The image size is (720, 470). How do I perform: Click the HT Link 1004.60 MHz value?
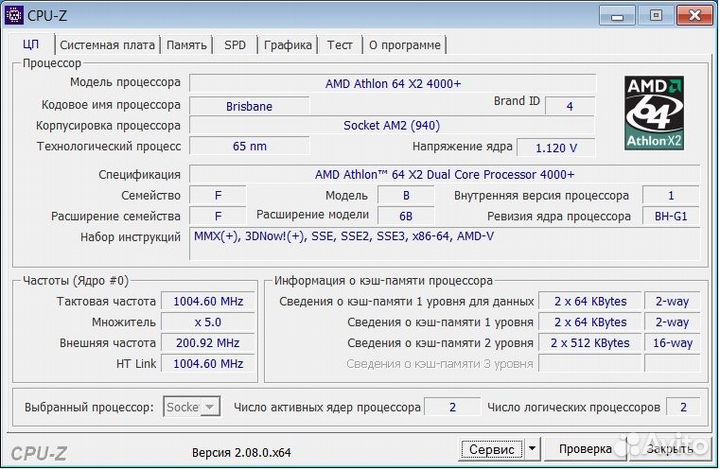point(208,364)
